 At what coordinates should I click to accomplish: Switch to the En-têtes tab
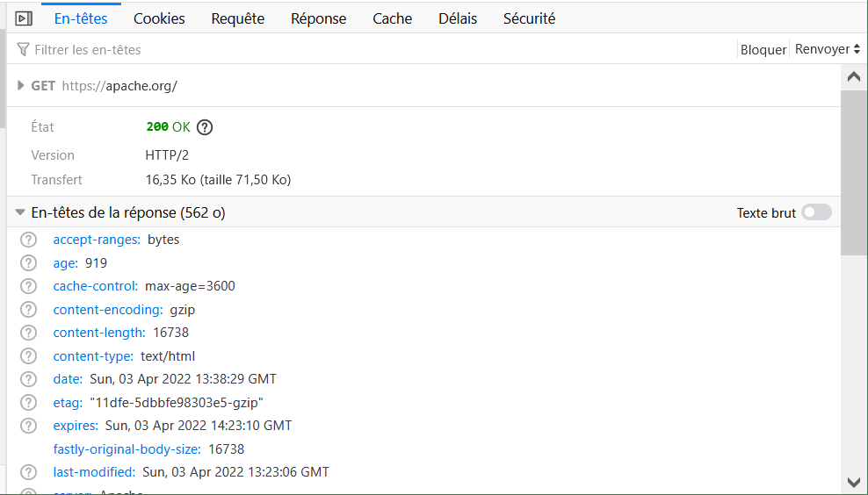tap(81, 18)
